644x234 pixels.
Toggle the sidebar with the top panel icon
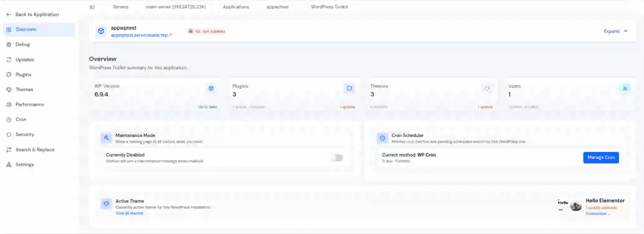(92, 7)
